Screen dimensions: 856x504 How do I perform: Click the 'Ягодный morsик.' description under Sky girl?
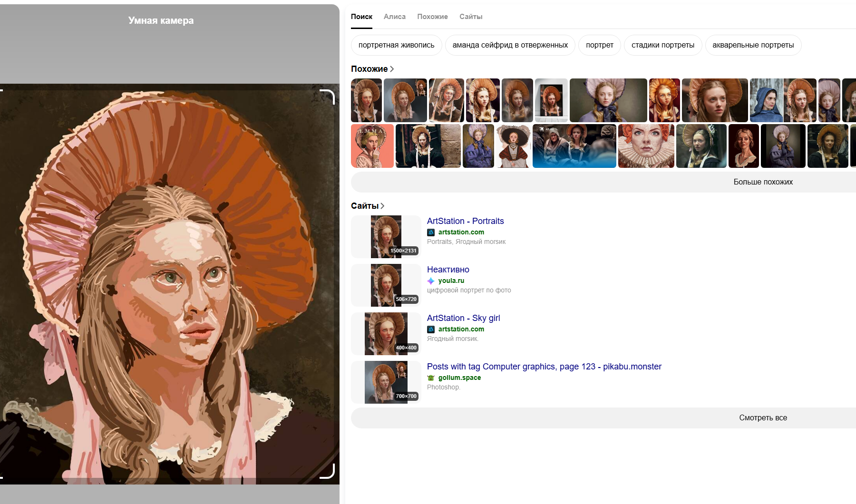pyautogui.click(x=453, y=339)
